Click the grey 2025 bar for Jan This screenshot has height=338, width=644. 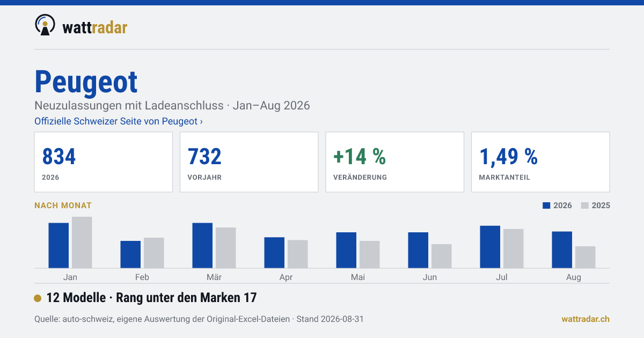(x=82, y=243)
